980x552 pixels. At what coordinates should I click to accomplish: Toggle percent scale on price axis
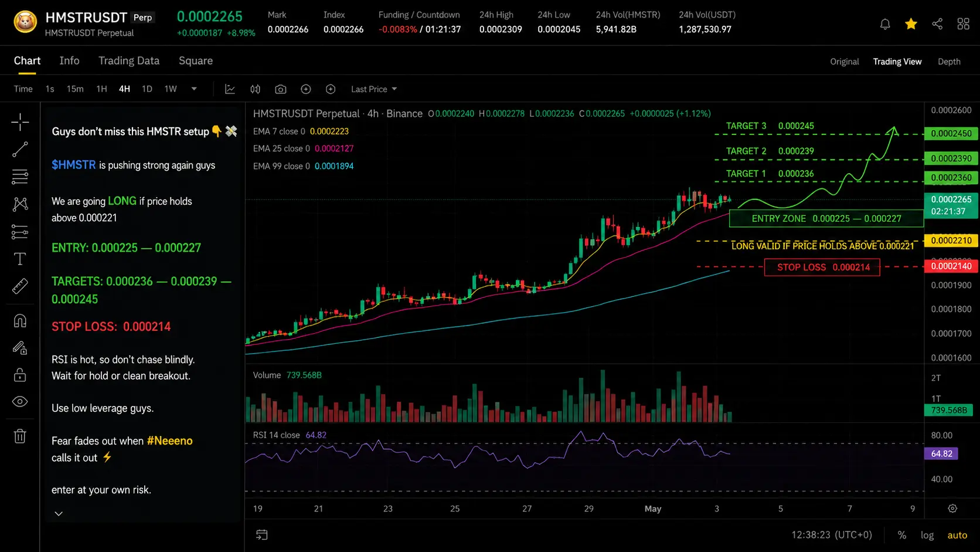point(901,535)
